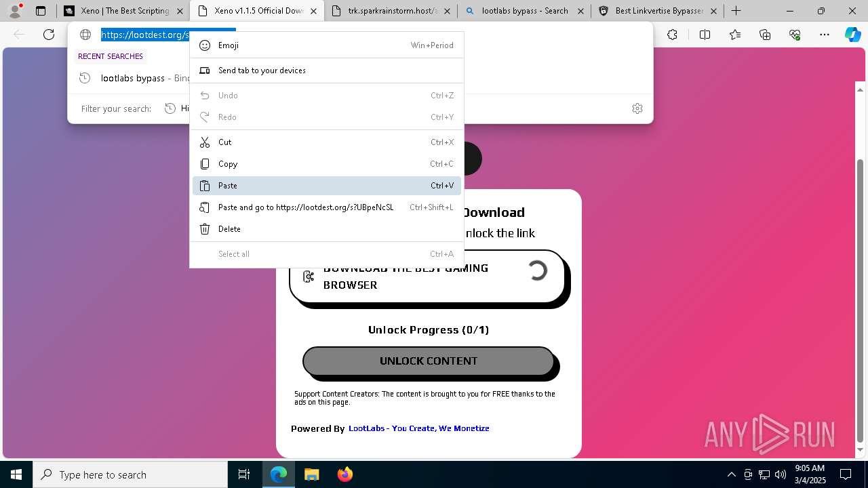The height and width of the screenshot is (488, 868).
Task: Click the Edge profile avatar icon
Action: (x=15, y=11)
